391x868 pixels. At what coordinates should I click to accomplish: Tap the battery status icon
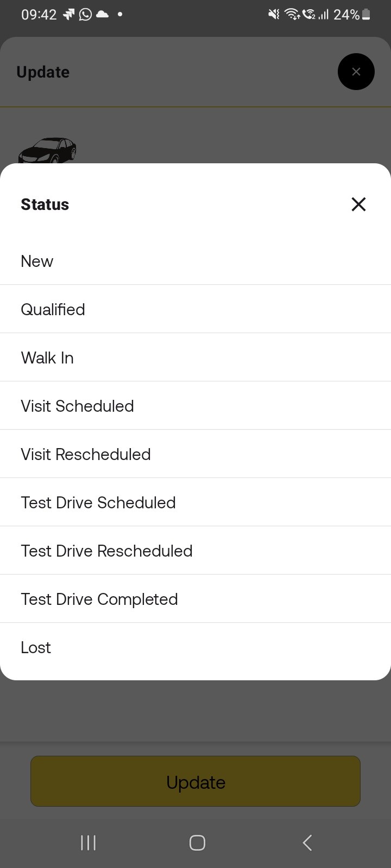click(x=367, y=15)
